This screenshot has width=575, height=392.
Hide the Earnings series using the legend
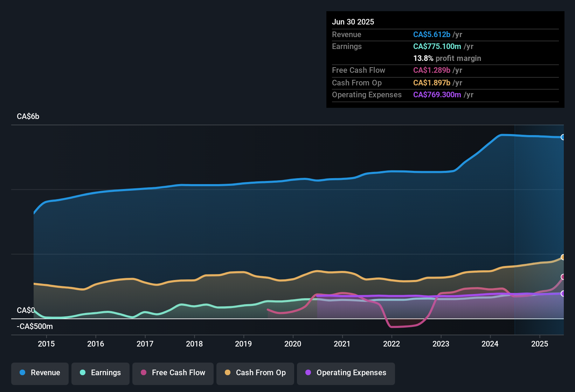pyautogui.click(x=101, y=373)
